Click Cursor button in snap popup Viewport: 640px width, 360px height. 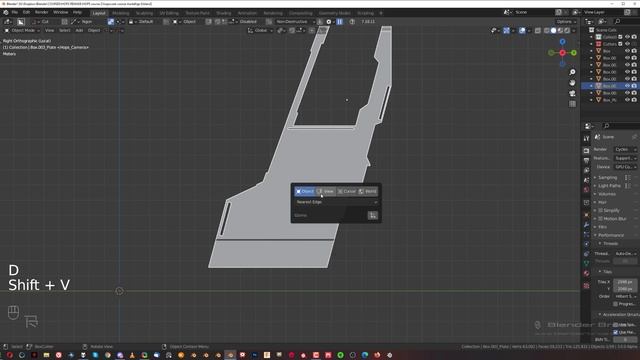[x=347, y=191]
